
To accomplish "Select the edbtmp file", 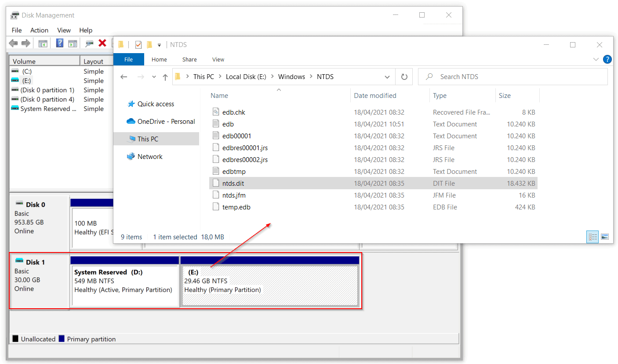I will pos(373,172).
